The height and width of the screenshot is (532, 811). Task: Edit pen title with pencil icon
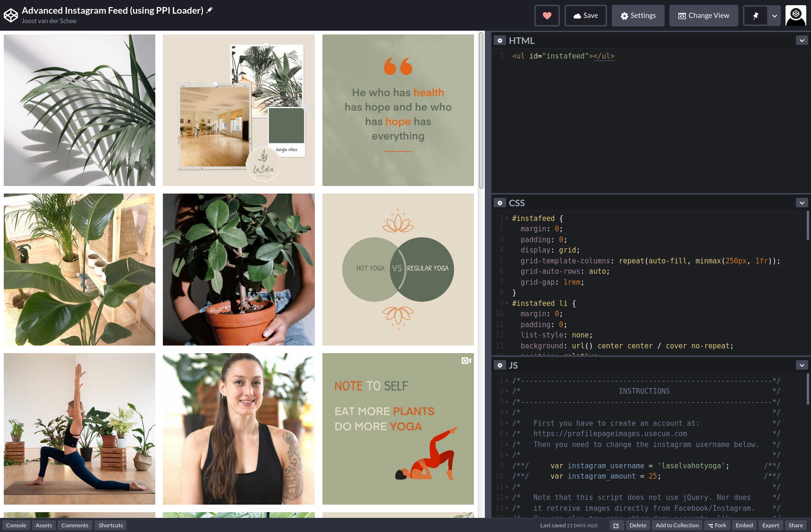[x=210, y=10]
